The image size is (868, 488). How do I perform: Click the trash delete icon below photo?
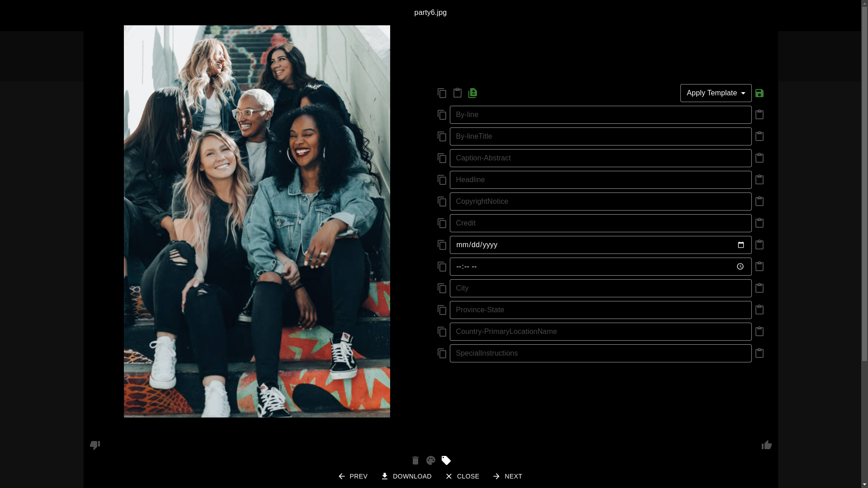(415, 460)
